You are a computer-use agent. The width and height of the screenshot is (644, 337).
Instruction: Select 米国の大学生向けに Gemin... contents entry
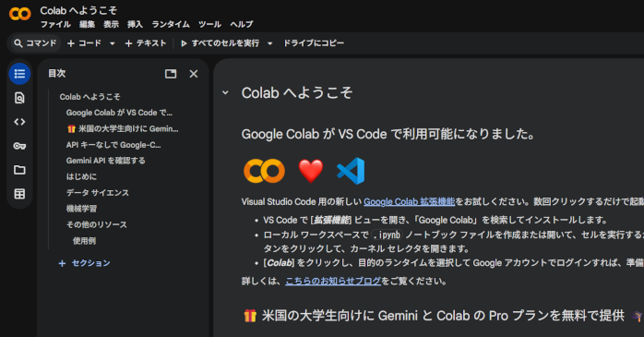pyautogui.click(x=123, y=128)
